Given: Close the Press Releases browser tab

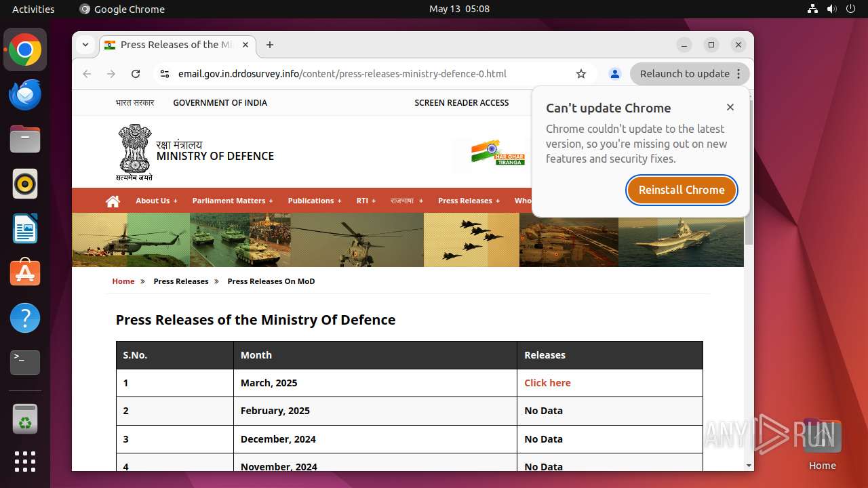Looking at the screenshot, I should (245, 45).
